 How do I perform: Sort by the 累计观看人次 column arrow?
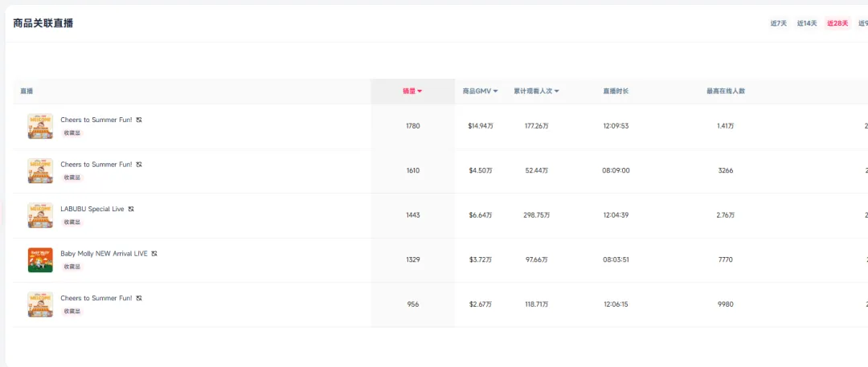(x=556, y=92)
